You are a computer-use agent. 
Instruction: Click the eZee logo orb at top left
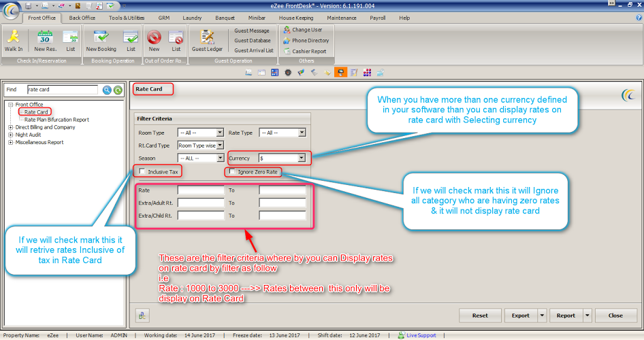point(11,10)
